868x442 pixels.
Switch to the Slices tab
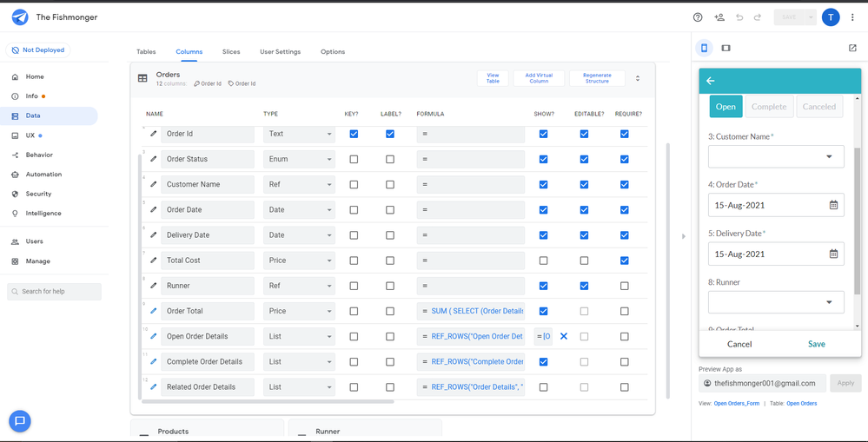pos(231,51)
